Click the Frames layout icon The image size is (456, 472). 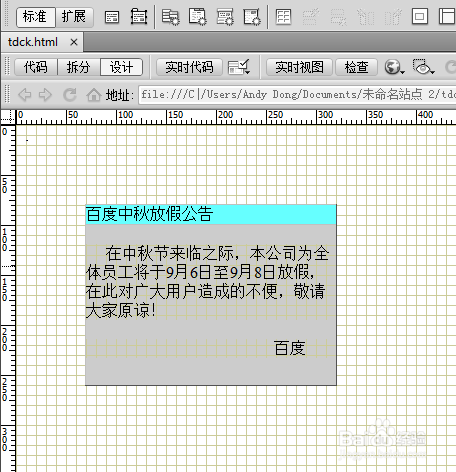pos(447,16)
